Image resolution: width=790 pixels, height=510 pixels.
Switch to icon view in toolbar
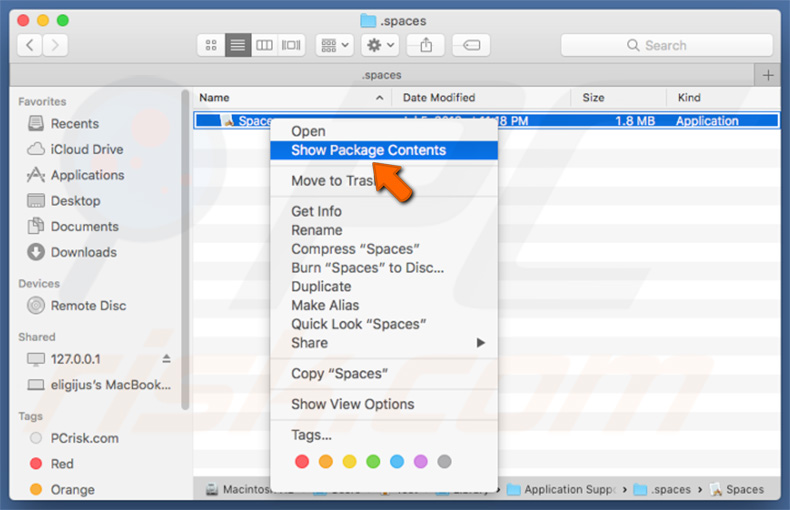(211, 45)
